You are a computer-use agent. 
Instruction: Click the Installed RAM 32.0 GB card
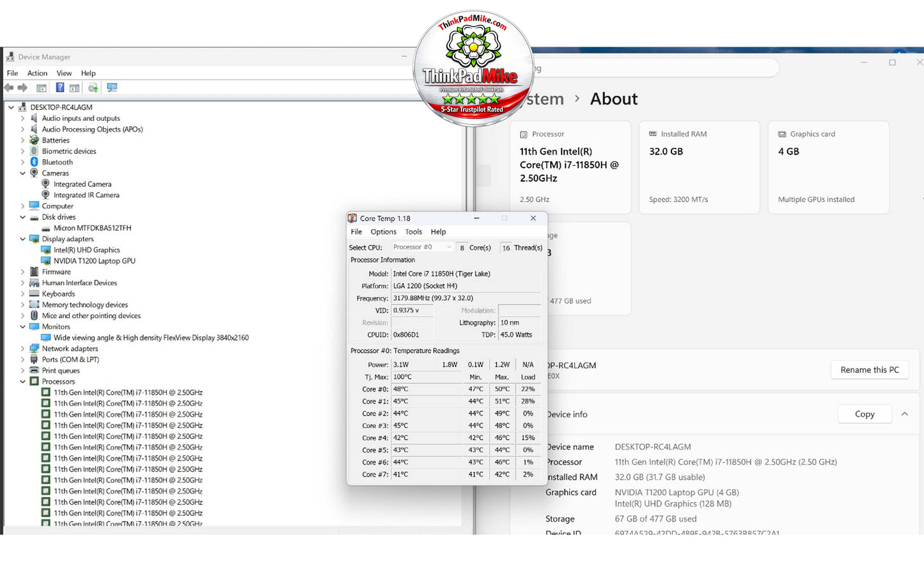[699, 167]
